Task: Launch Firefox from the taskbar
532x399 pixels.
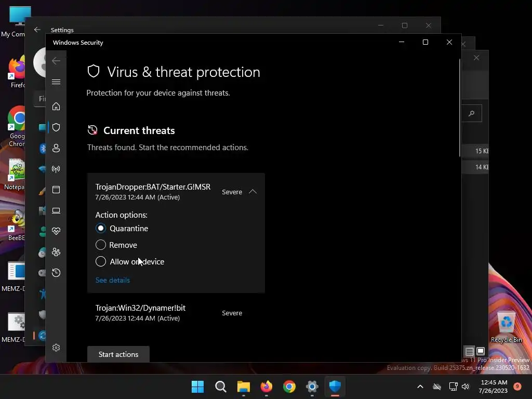Action: 267,387
